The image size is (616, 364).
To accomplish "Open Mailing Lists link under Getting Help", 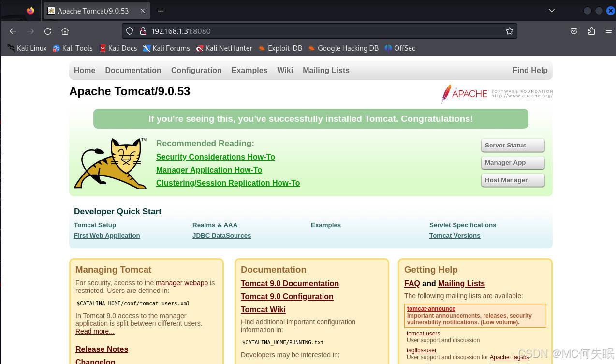I will (x=461, y=283).
